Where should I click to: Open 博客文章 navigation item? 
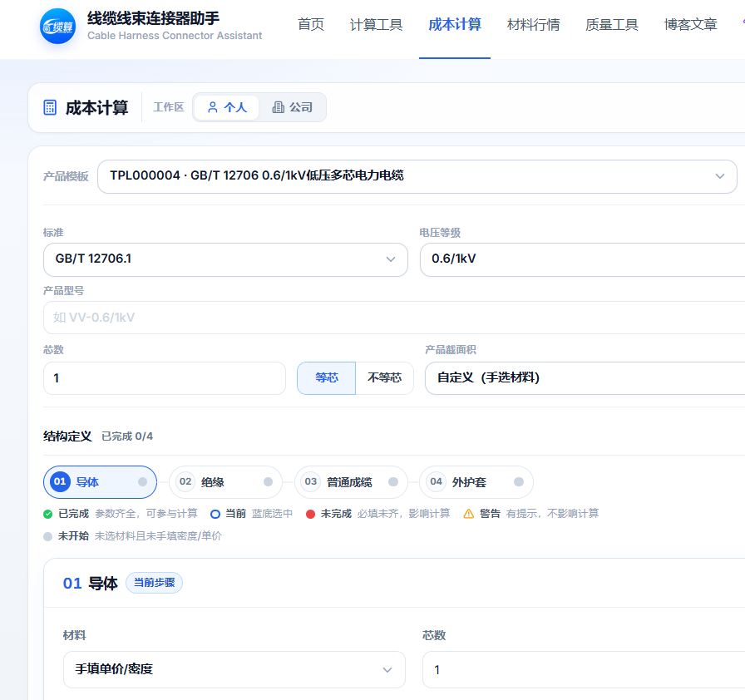(x=690, y=25)
